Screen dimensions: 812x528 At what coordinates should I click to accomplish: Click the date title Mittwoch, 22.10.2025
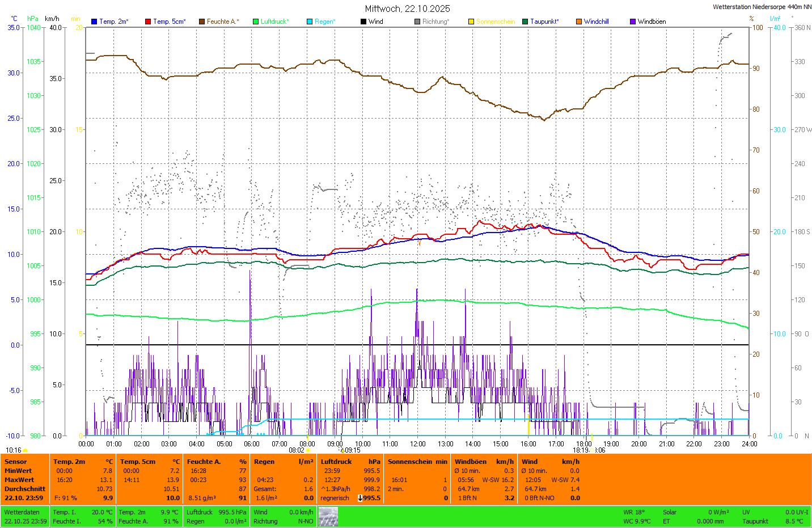(x=407, y=9)
